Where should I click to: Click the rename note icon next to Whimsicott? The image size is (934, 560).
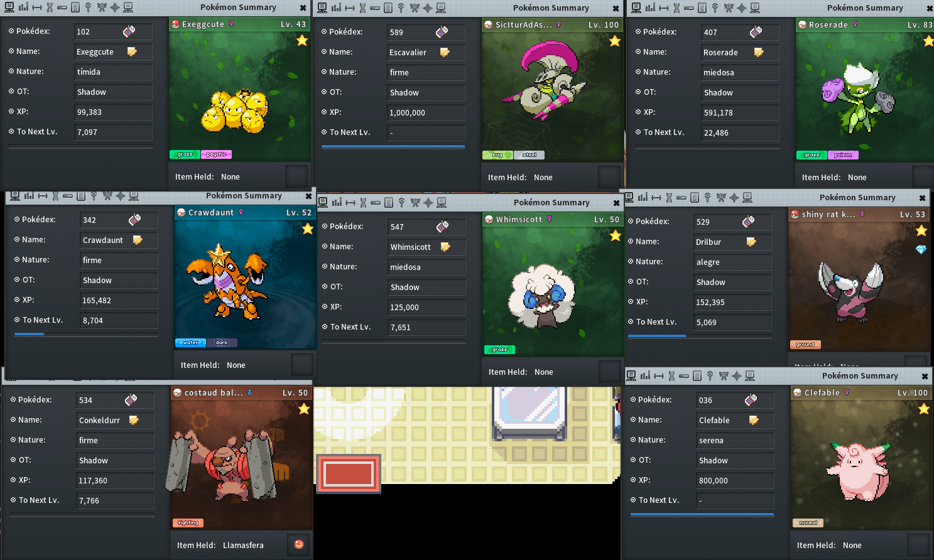pyautogui.click(x=445, y=247)
